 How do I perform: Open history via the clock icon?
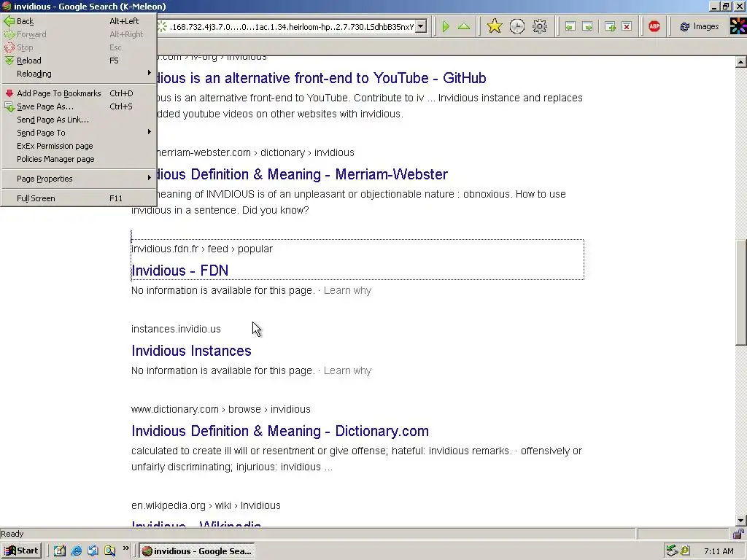coord(517,27)
